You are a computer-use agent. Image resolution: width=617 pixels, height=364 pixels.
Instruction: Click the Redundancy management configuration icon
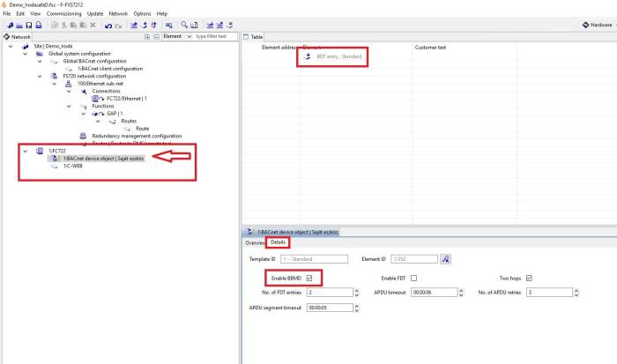82,136
